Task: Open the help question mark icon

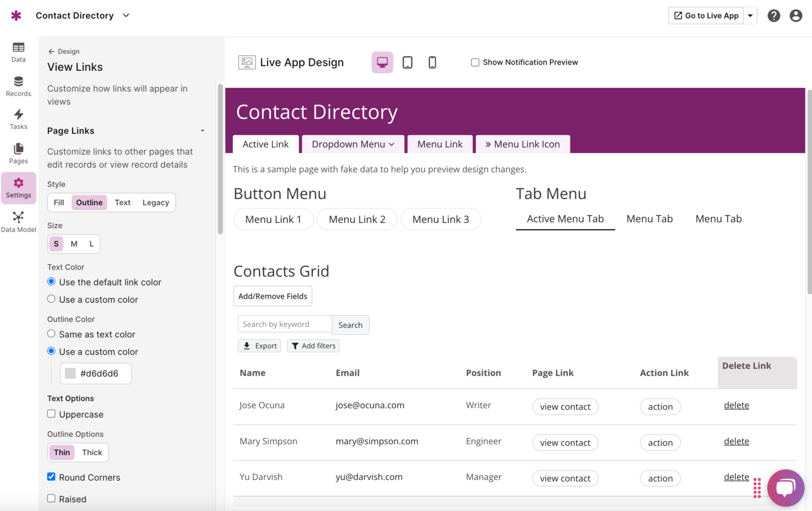Action: pos(774,16)
